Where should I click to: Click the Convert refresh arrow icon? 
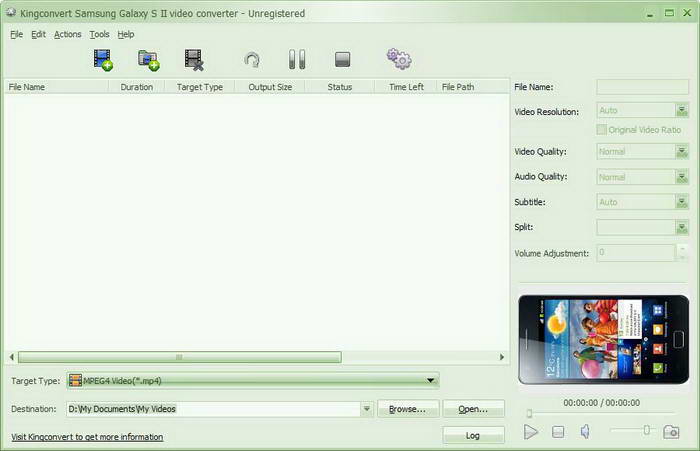point(252,60)
